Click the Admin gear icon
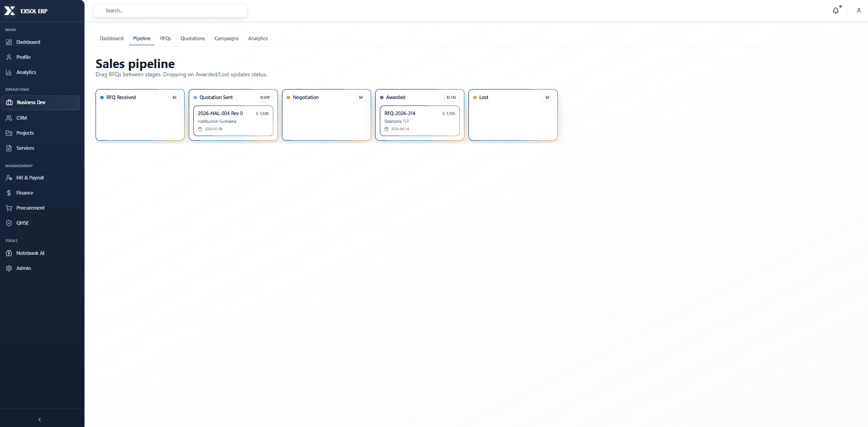 [x=9, y=268]
